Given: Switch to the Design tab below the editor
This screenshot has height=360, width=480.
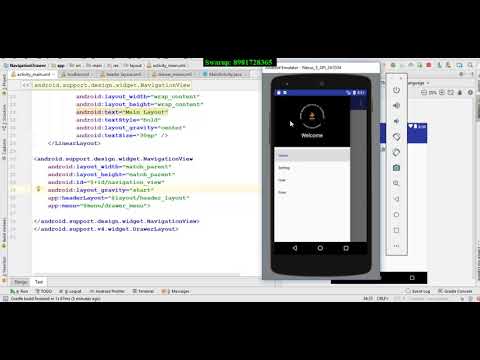Looking at the screenshot, I should (21, 282).
